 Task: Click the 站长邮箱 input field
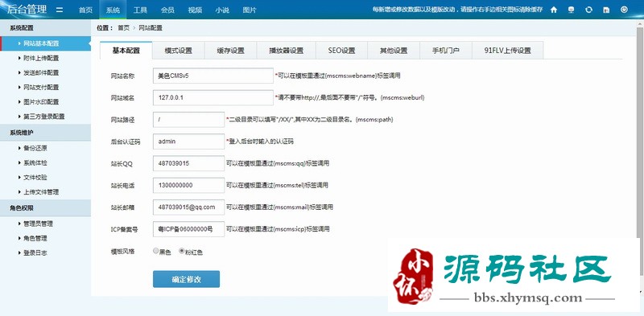tap(188, 207)
